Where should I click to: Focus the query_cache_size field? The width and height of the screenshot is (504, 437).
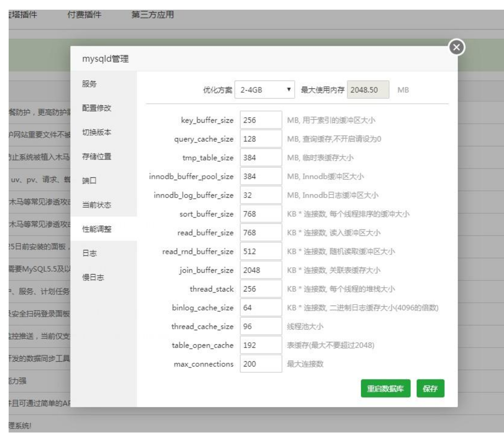[x=260, y=139]
